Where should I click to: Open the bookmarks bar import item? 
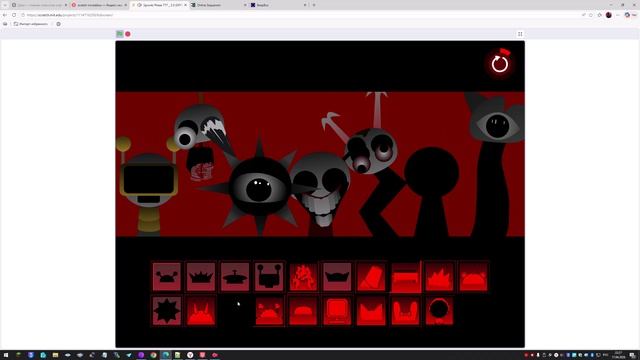click(x=31, y=24)
